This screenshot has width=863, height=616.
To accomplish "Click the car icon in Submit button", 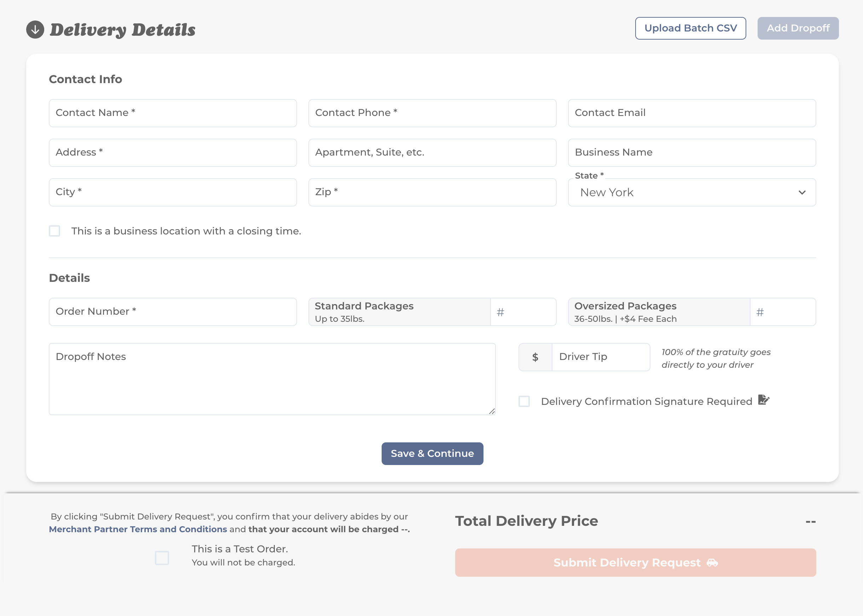I will click(712, 563).
